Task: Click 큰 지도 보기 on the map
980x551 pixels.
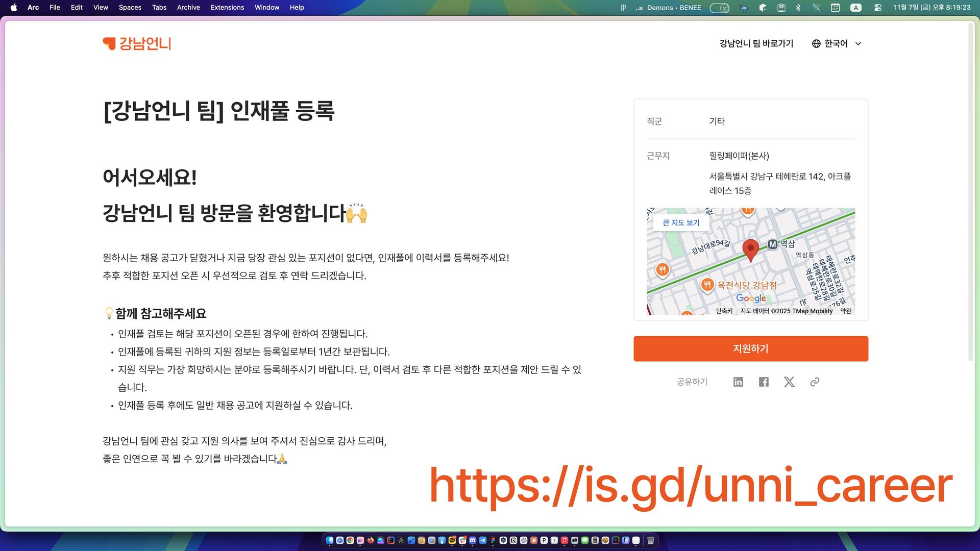Action: tap(681, 223)
